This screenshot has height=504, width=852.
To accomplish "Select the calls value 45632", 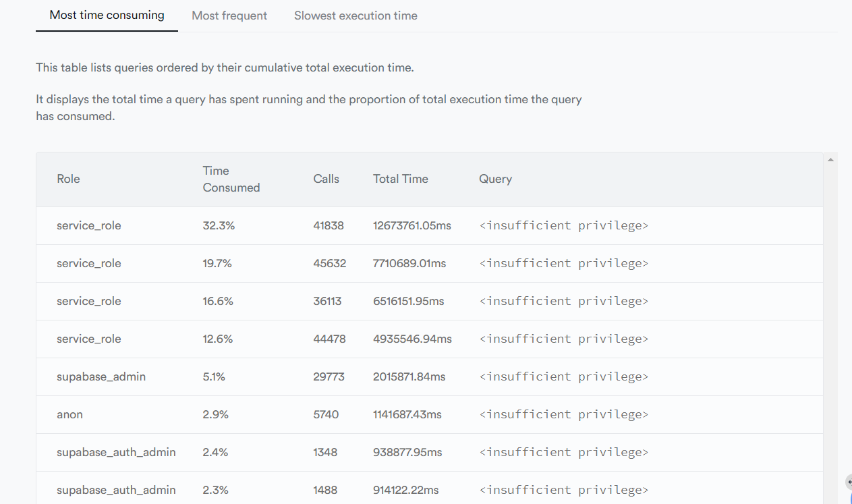I will pyautogui.click(x=330, y=263).
